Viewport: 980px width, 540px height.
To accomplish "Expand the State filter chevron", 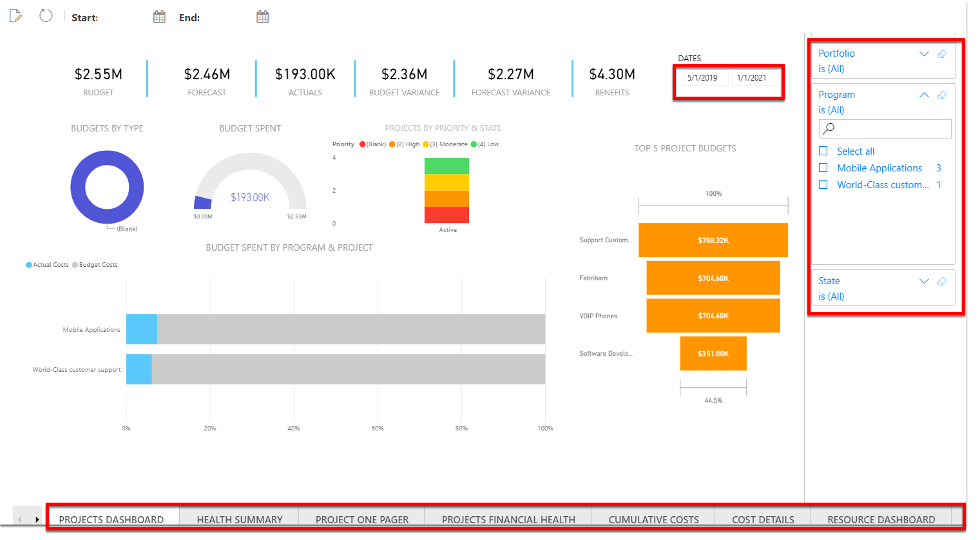I will click(x=924, y=281).
